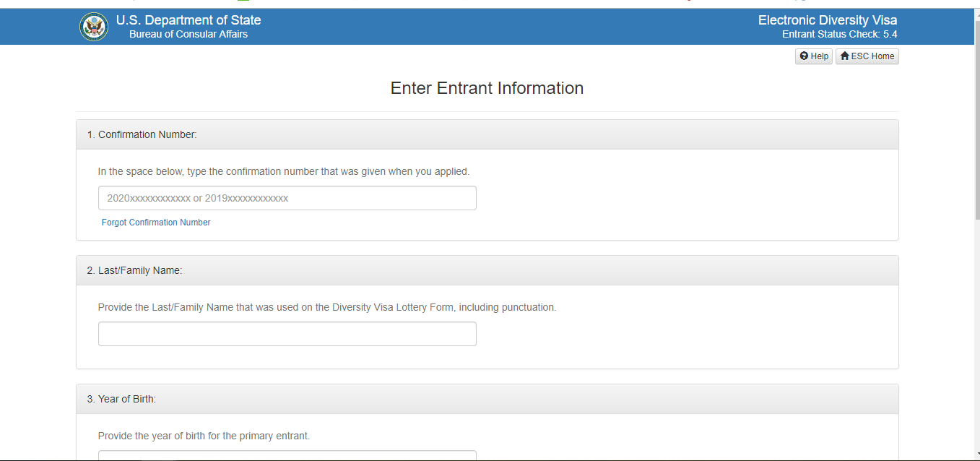Focus the Confirmation Number input field

point(287,198)
